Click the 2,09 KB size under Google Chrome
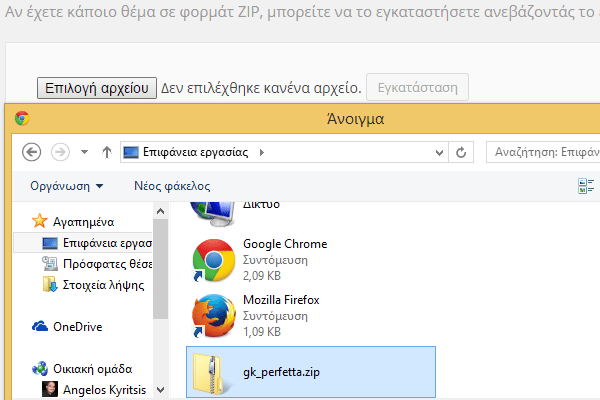Image resolution: width=600 pixels, height=400 pixels. pos(262,276)
